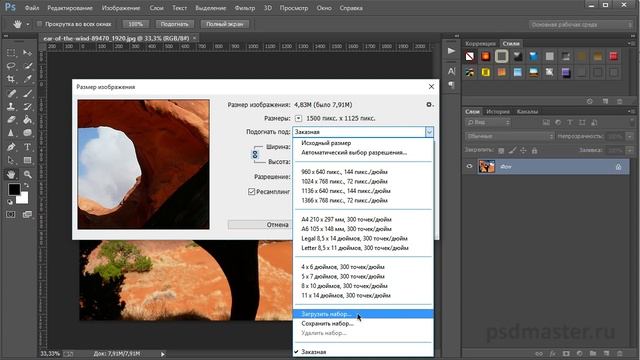Open the Фильтр menu
This screenshot has height=360, width=640.
pos(245,8)
